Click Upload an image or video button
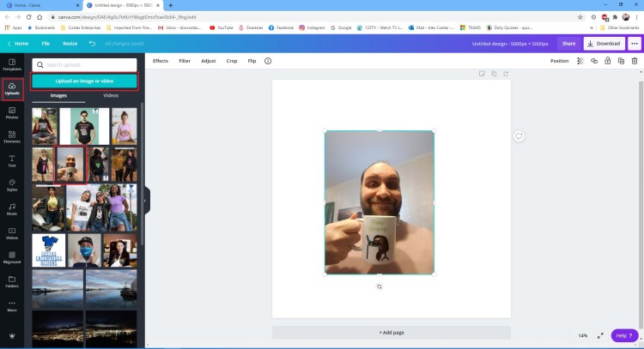Viewport: 644px width, 349px height. point(84,81)
